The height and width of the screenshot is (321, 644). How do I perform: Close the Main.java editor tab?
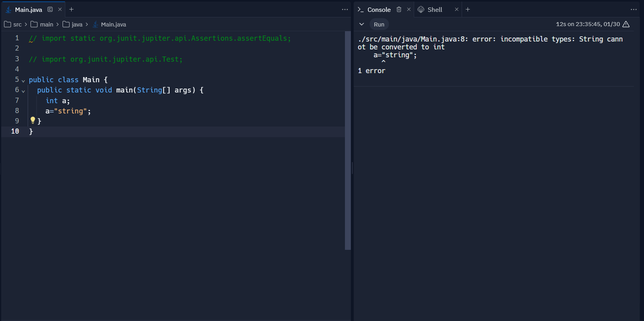(60, 9)
